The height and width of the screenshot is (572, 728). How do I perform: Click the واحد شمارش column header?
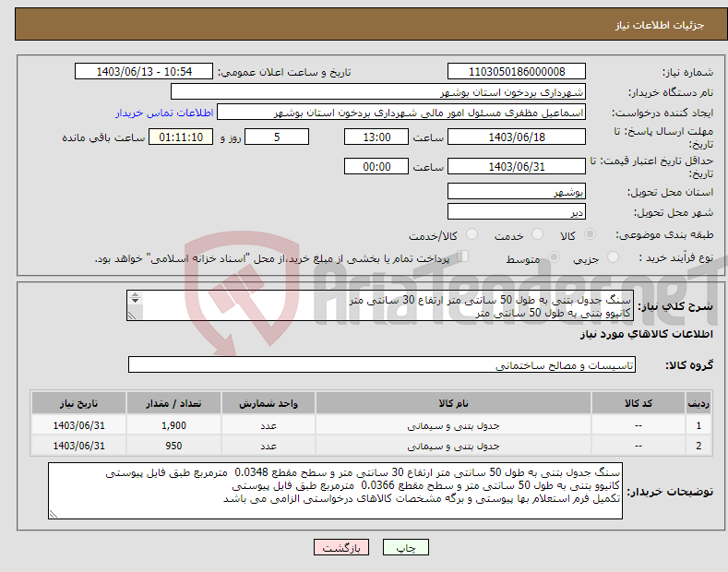269,403
